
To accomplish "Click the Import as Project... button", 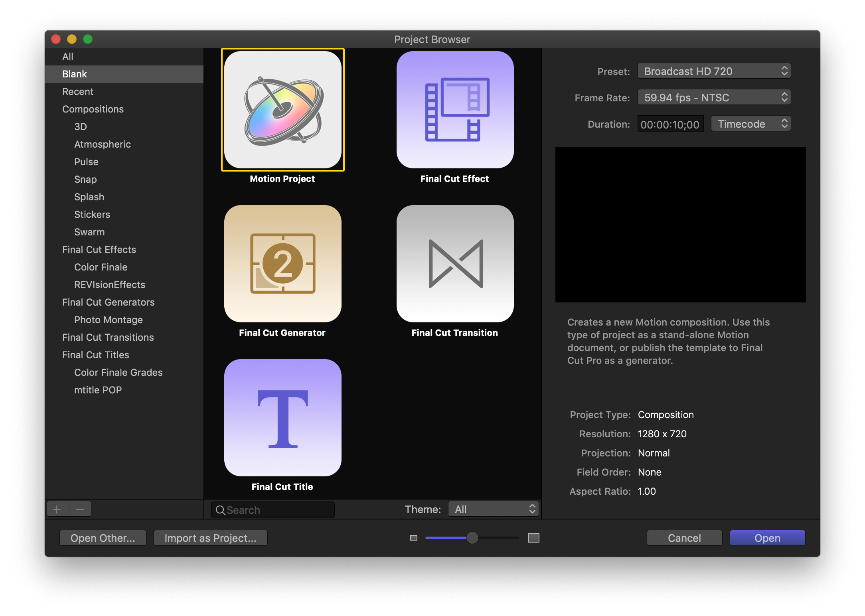I will tap(210, 538).
